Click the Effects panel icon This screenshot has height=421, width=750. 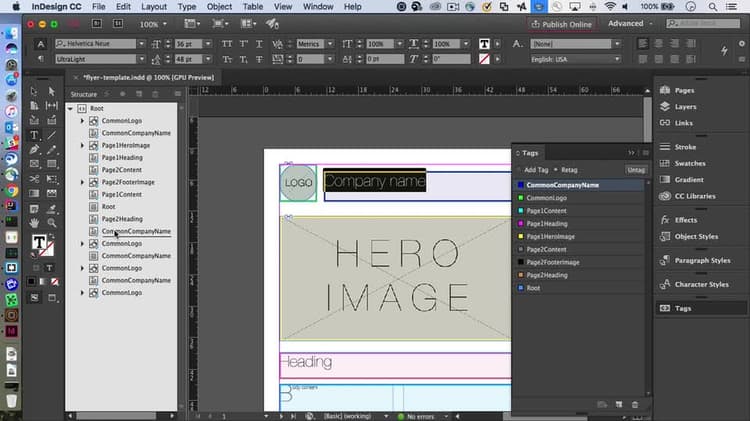coord(665,220)
